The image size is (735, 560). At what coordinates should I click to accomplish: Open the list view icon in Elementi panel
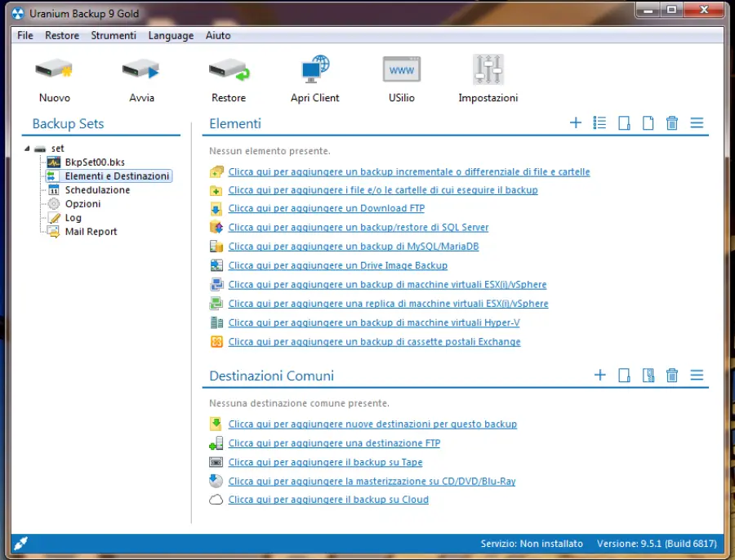click(x=599, y=122)
